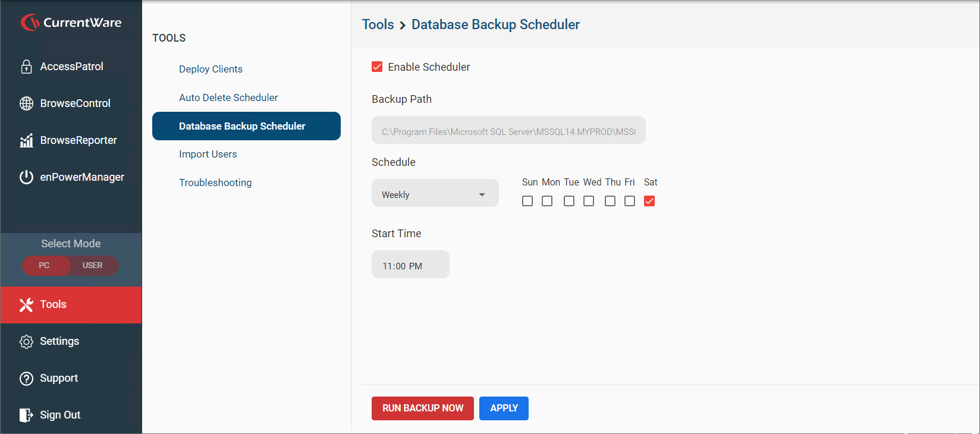Image resolution: width=980 pixels, height=434 pixels.
Task: Check the Wed backup day
Action: tap(589, 201)
